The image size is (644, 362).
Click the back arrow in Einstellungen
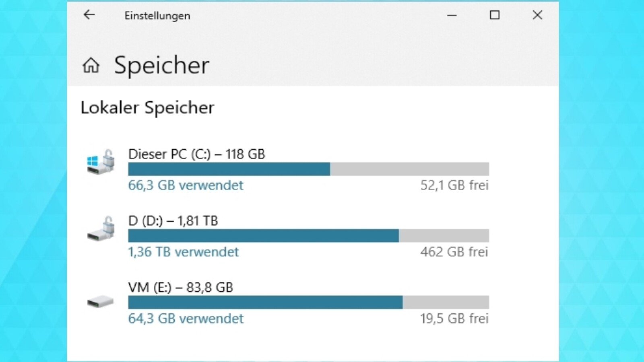89,15
